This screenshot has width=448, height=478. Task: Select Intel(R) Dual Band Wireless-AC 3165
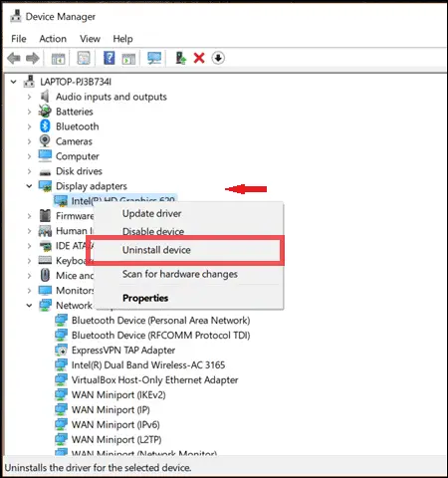(x=148, y=365)
